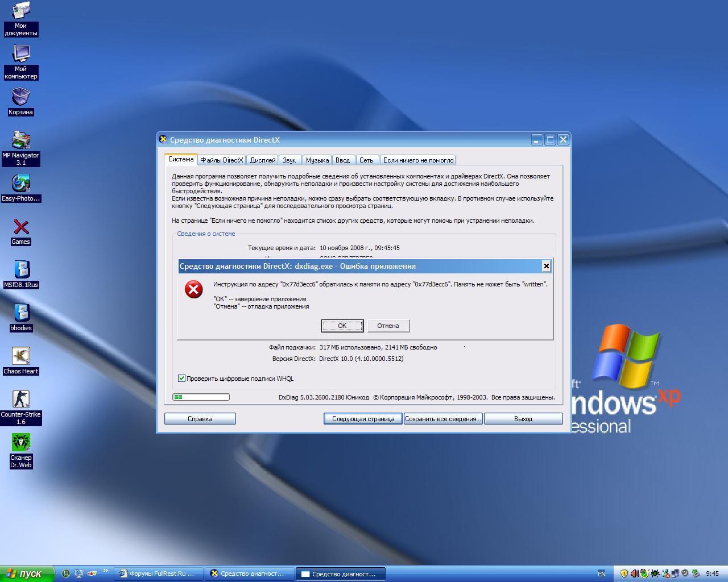Toggle Проверить цифровые подписи WHQL checkbox

(x=182, y=379)
